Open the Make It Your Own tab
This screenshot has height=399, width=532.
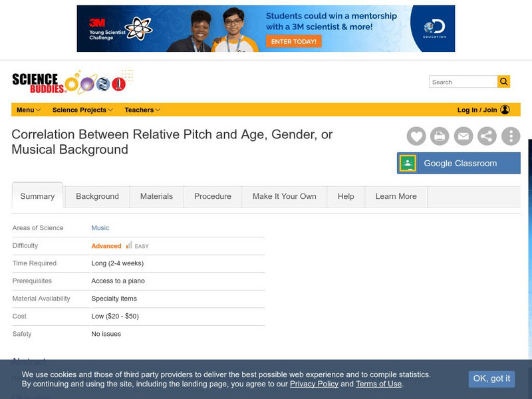click(286, 196)
